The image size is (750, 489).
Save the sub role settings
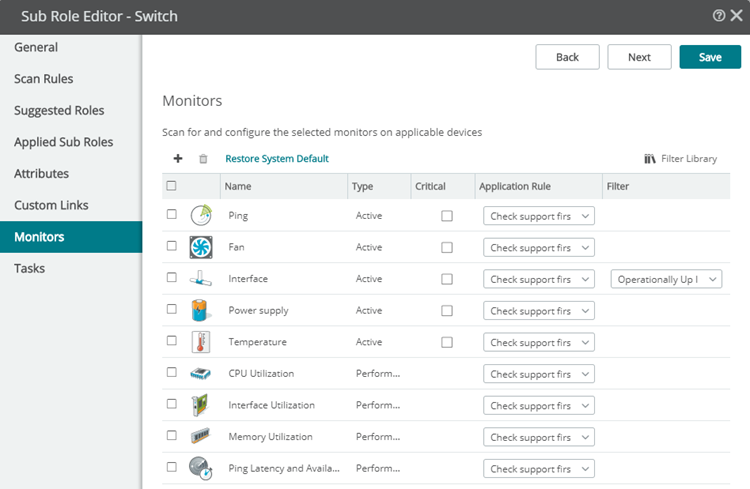click(x=710, y=57)
